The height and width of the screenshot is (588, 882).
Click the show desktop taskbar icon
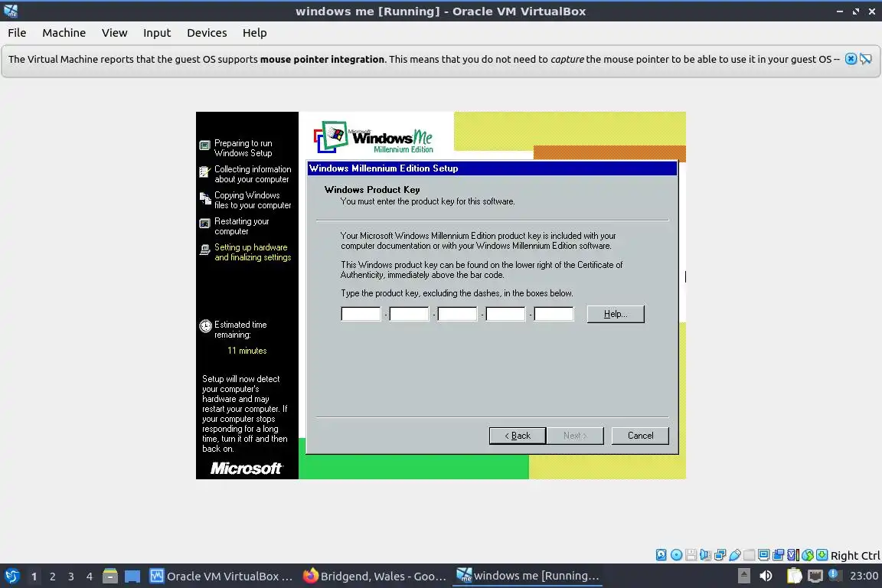point(132,577)
